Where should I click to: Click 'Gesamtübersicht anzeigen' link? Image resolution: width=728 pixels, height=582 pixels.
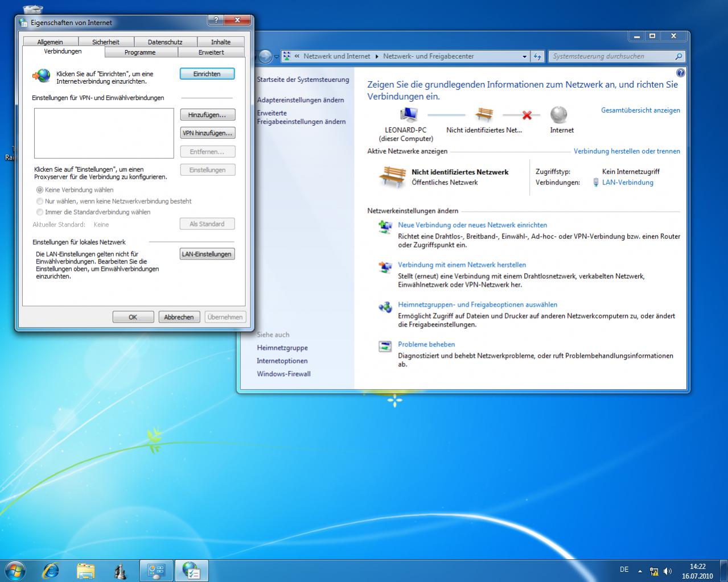coord(640,110)
